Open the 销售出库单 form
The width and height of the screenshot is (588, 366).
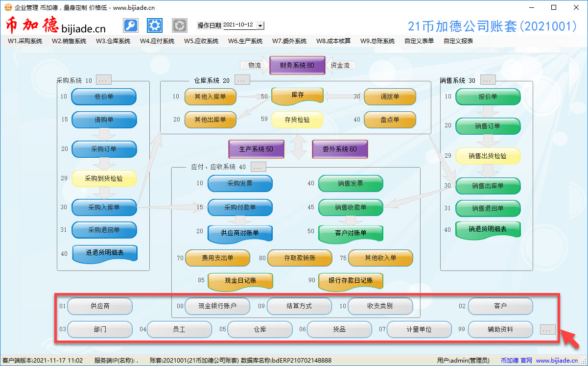click(x=488, y=186)
